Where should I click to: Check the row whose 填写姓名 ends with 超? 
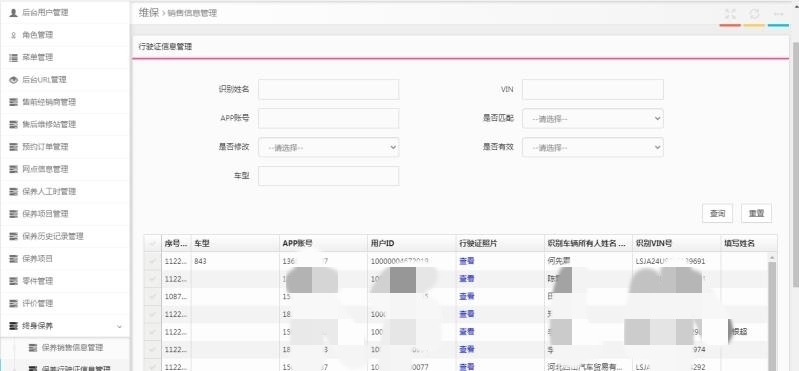[x=152, y=332]
